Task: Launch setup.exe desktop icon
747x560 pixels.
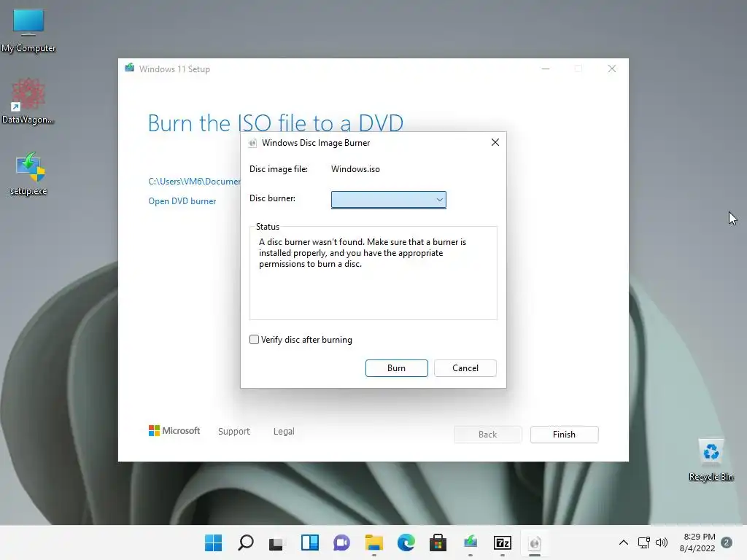Action: click(x=28, y=174)
